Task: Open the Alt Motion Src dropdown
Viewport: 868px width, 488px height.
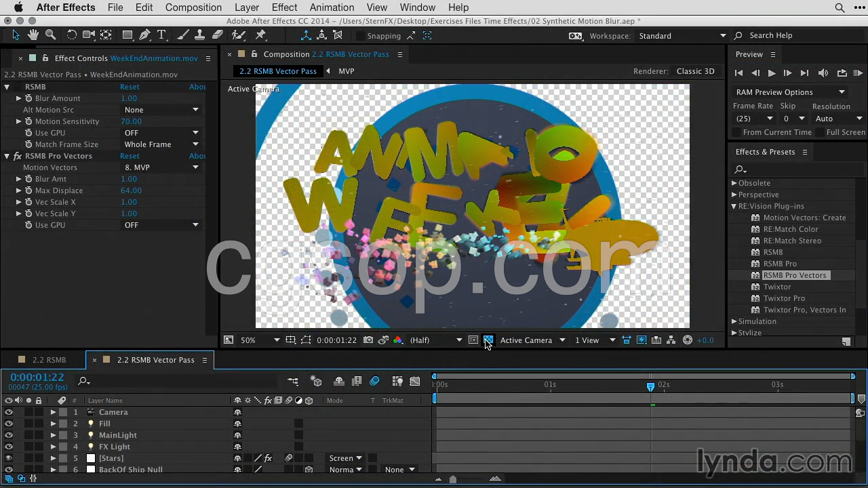Action: click(x=161, y=110)
